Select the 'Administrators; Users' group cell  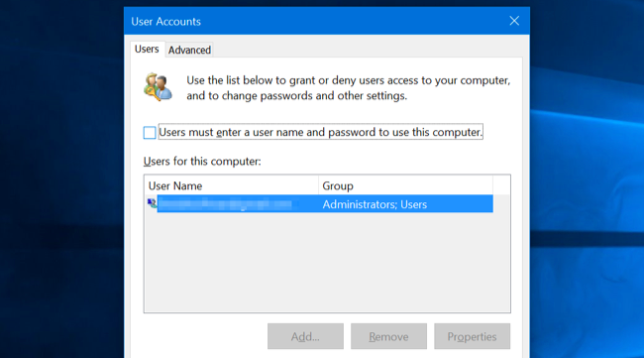pos(375,204)
